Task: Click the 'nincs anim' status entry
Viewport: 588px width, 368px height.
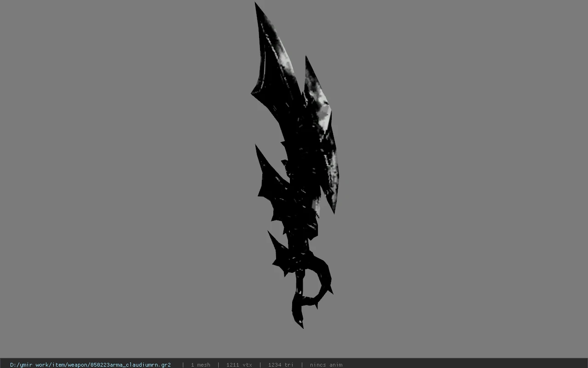Action: 326,365
